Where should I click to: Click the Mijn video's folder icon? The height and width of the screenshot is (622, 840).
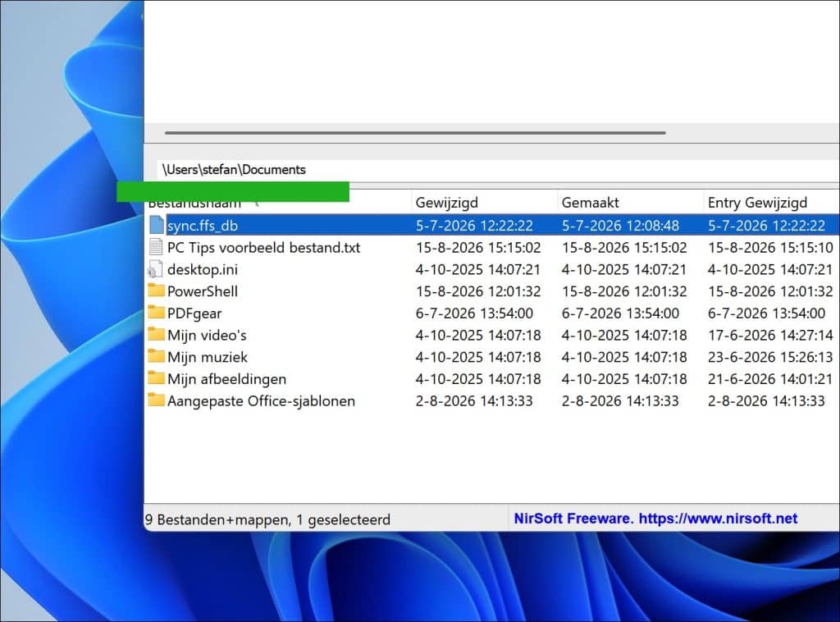[x=156, y=334]
